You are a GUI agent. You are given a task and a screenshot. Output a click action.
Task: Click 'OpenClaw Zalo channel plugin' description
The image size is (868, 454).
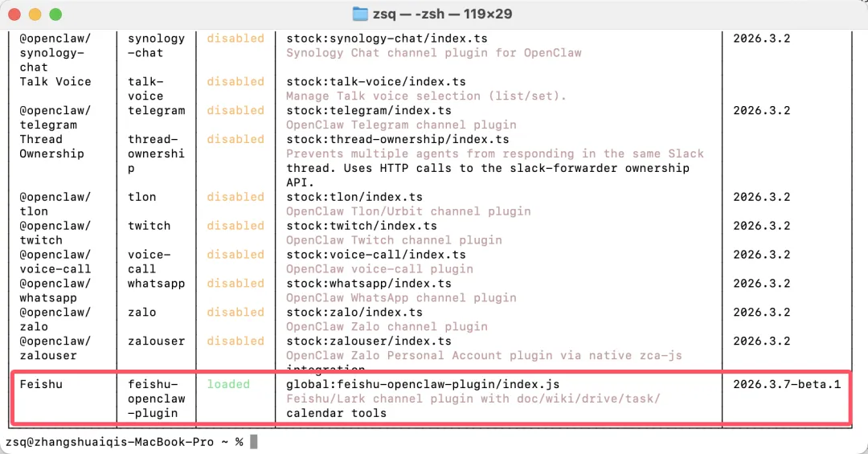(387, 327)
